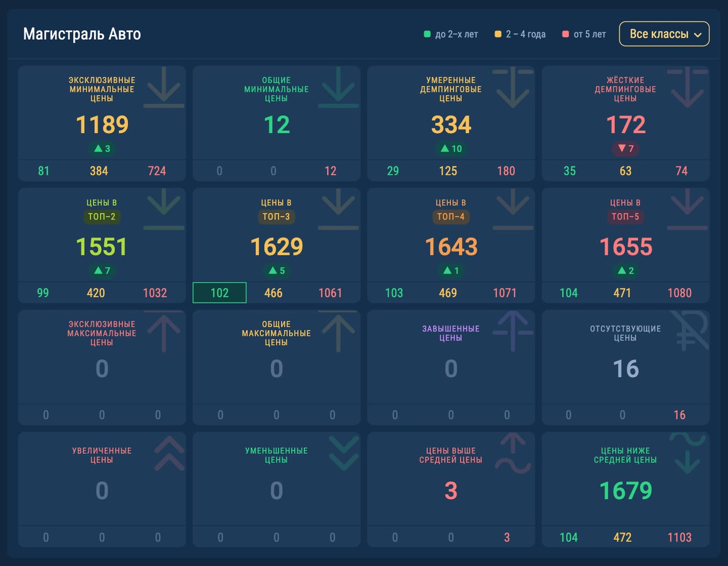Select the red value 1080
728x566 pixels.
coord(679,293)
